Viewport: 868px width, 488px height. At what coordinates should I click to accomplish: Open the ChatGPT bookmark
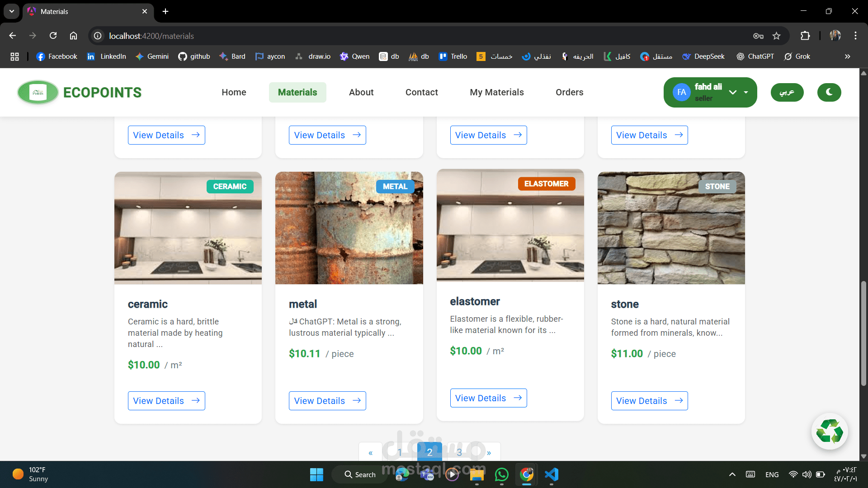tap(755, 56)
